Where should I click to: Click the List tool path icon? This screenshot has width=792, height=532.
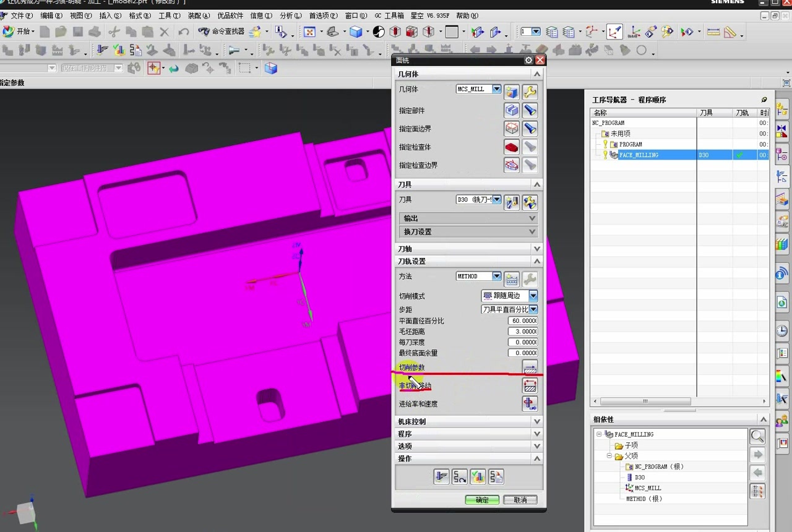[496, 476]
